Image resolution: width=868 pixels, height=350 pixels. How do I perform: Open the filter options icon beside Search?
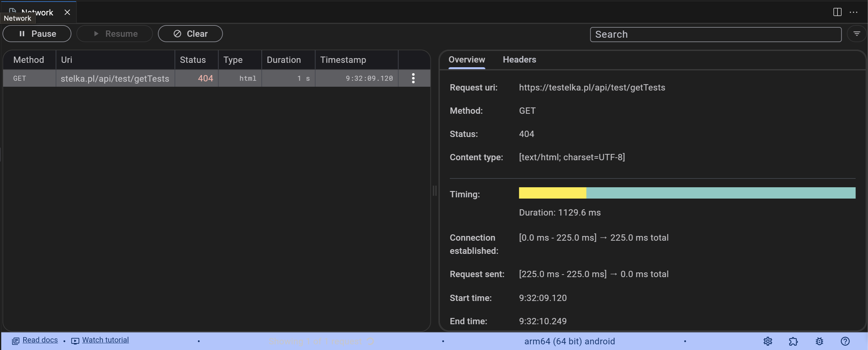click(x=857, y=34)
